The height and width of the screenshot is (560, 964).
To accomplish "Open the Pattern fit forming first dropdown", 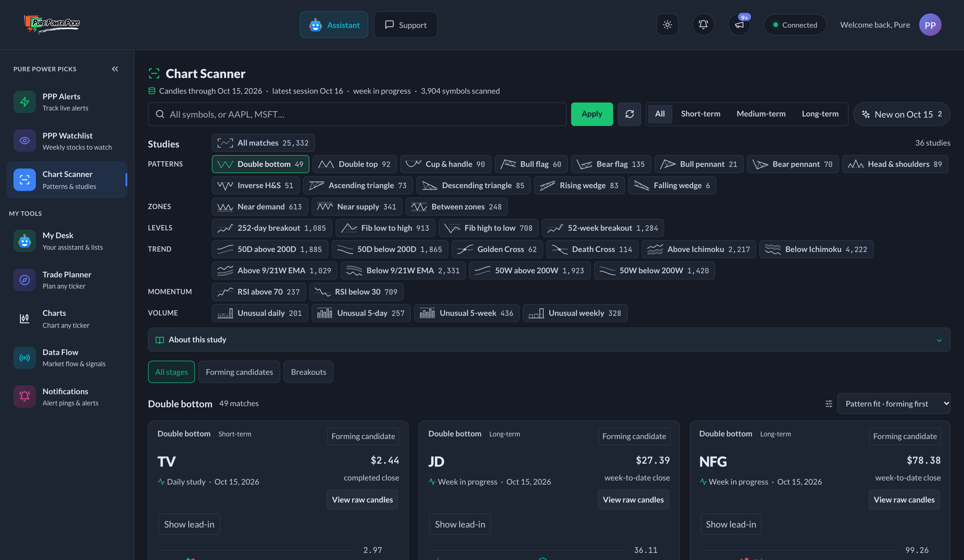I will click(x=894, y=404).
